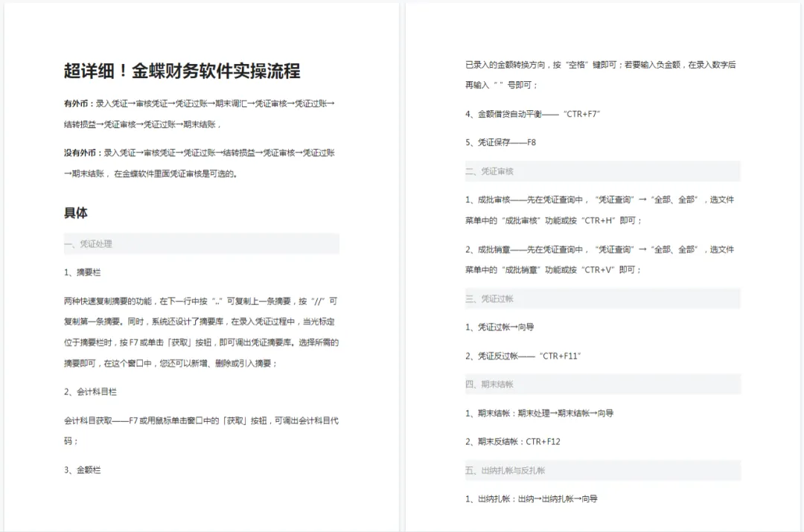This screenshot has width=804, height=532.
Task: Click the line starting 两种快速复制摘要的功能
Action: click(x=200, y=301)
